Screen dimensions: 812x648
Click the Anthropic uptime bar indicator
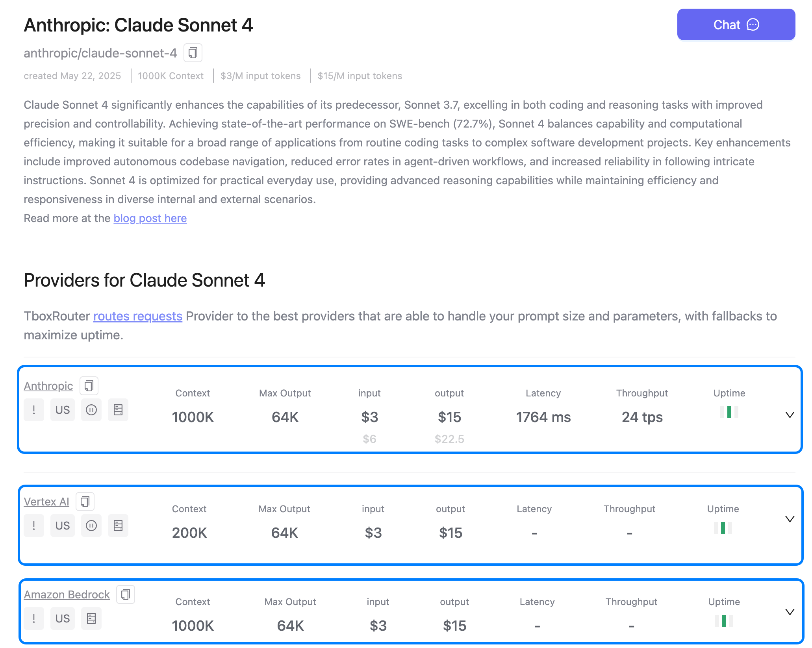pyautogui.click(x=729, y=412)
